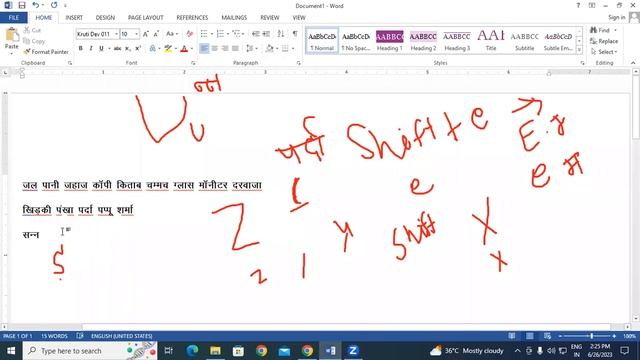This screenshot has width=640, height=360.
Task: Switch to REVIEW tab
Action: point(270,18)
